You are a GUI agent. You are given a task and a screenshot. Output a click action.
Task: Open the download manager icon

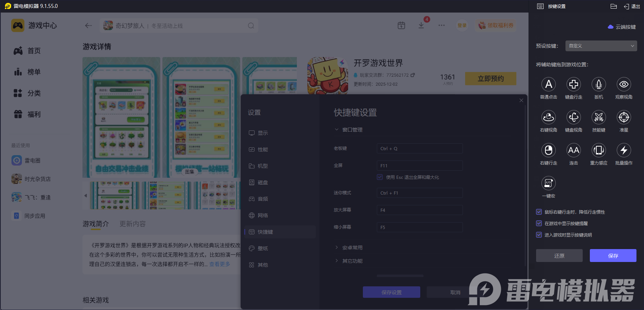click(x=421, y=25)
